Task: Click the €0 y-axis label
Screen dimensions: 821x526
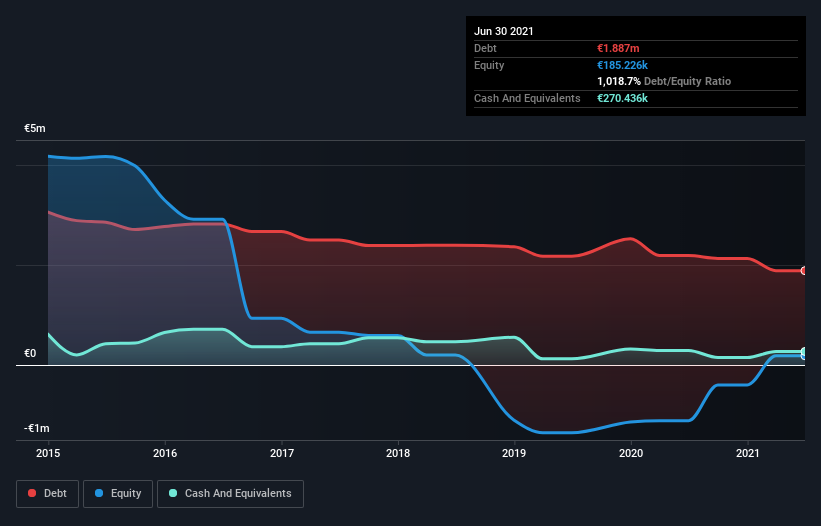Action: pos(30,353)
